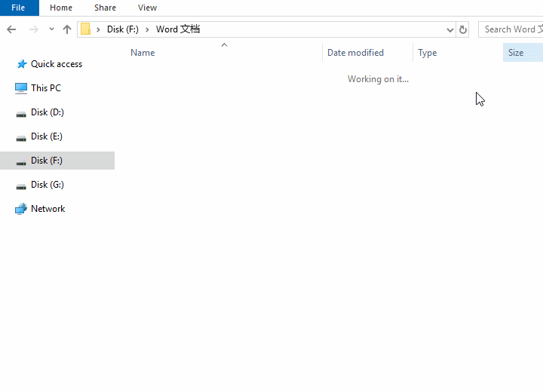Open Disk (G:) in navigation pane

47,185
